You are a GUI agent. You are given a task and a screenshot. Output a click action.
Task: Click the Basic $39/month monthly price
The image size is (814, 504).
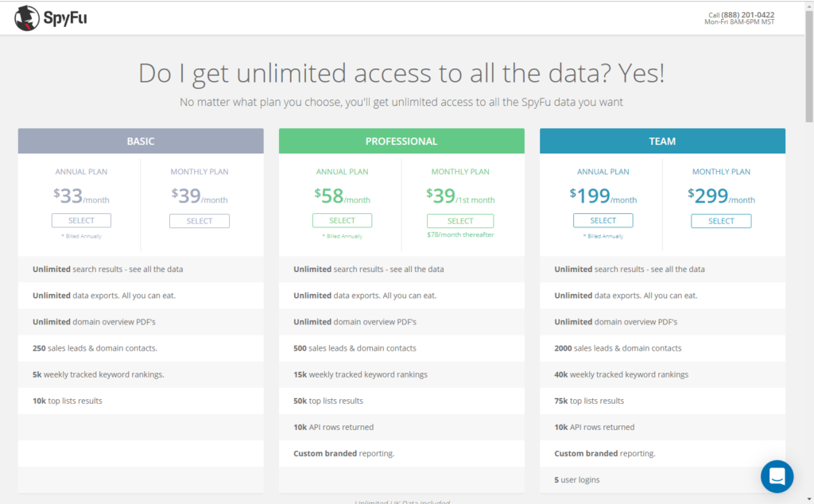200,196
